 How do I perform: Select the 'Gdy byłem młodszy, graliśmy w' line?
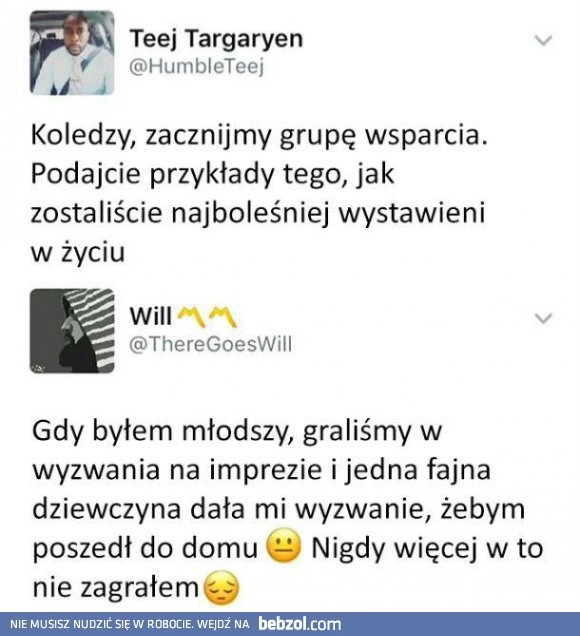237,432
